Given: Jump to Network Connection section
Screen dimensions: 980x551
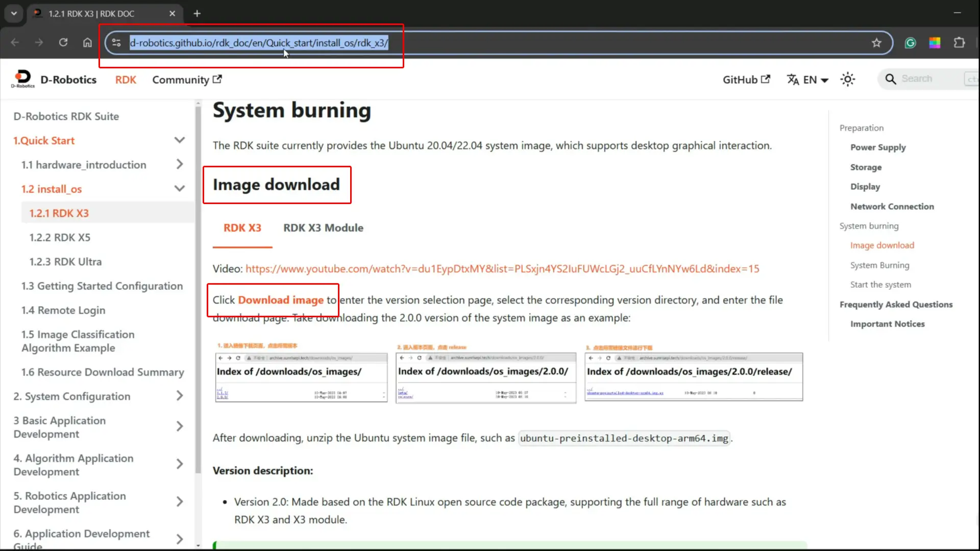Looking at the screenshot, I should pos(892,207).
